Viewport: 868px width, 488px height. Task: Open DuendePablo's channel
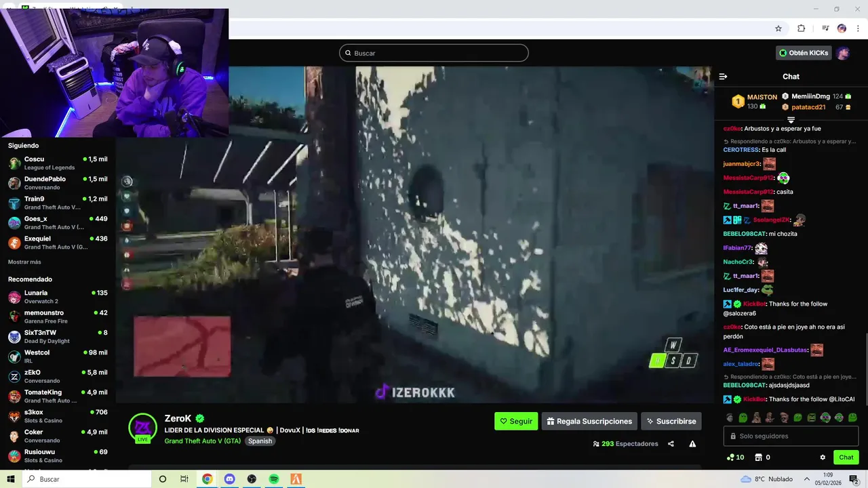(x=58, y=183)
